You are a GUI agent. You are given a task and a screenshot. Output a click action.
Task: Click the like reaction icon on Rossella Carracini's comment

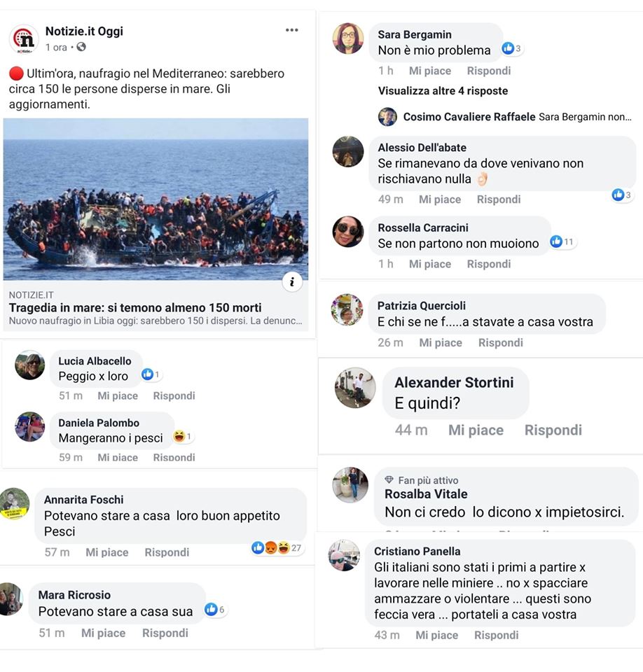click(556, 241)
